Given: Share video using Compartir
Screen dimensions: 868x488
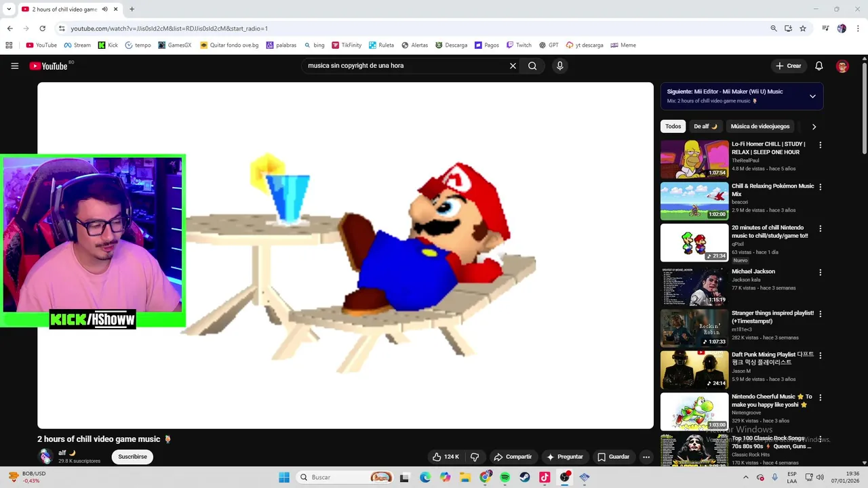Looking at the screenshot, I should coord(513,457).
